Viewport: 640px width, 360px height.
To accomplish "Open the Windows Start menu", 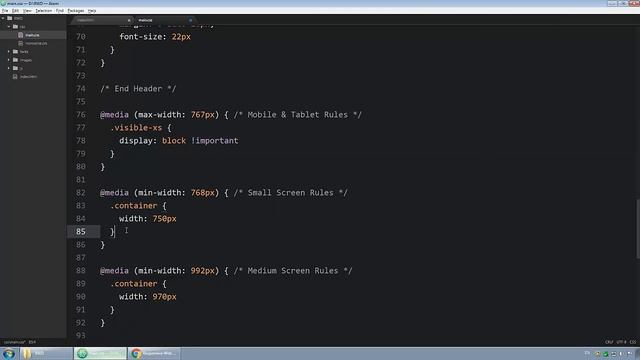I will pyautogui.click(x=9, y=353).
